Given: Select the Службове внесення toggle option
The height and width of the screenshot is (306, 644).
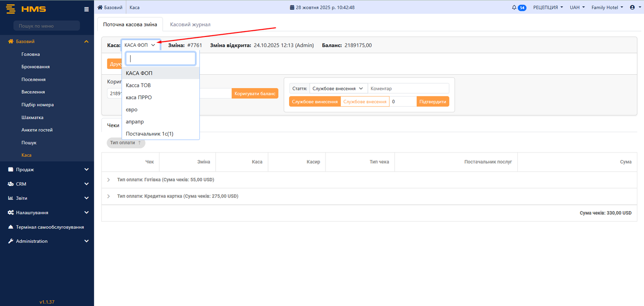Looking at the screenshot, I should tap(365, 102).
